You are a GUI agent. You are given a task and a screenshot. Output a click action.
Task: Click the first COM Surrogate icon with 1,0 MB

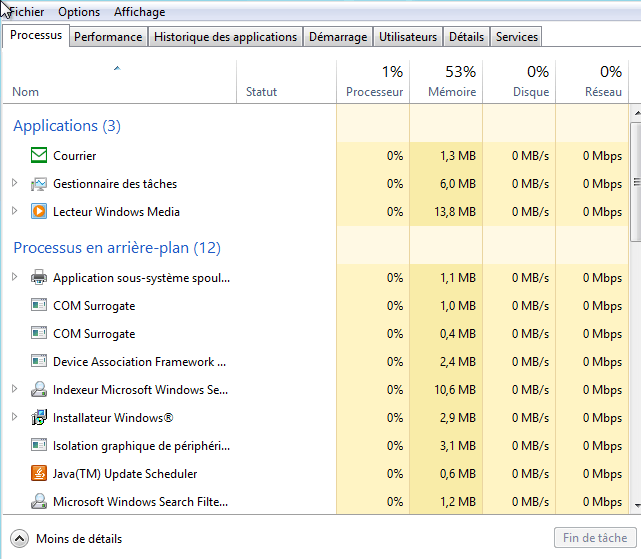coord(39,305)
